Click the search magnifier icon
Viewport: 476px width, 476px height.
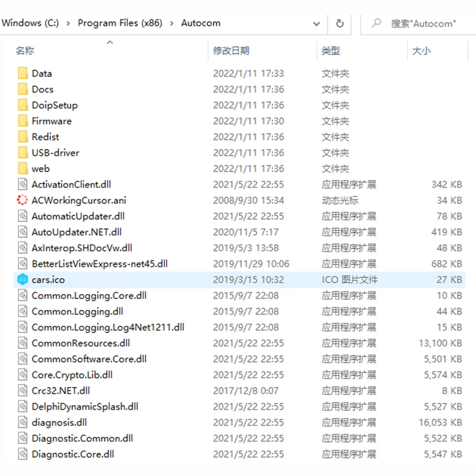click(376, 23)
